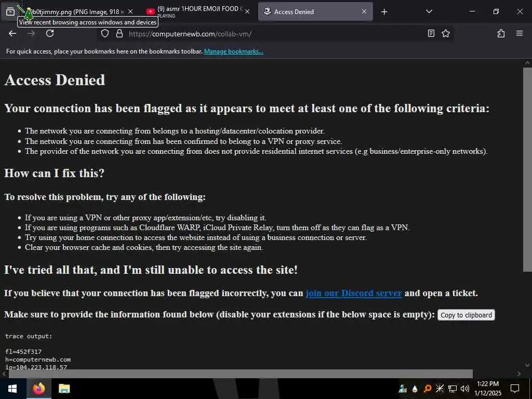
Task: Click the 'How can I fix this?' heading
Action: [54, 174]
